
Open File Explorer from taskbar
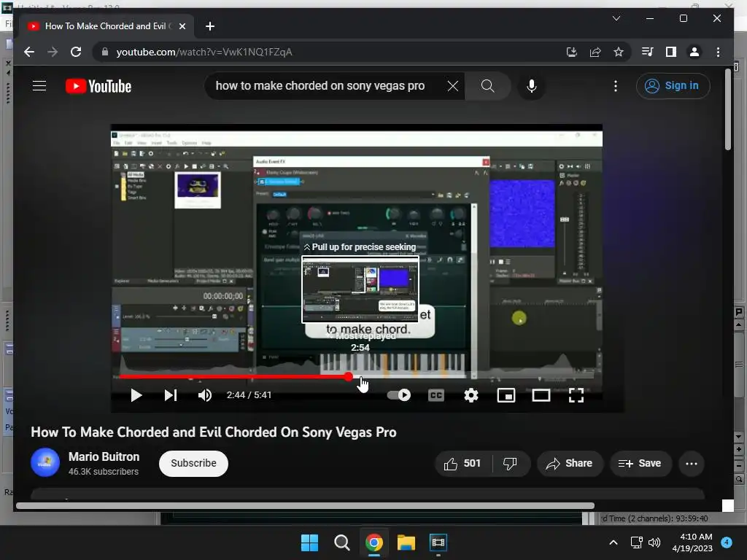click(406, 542)
